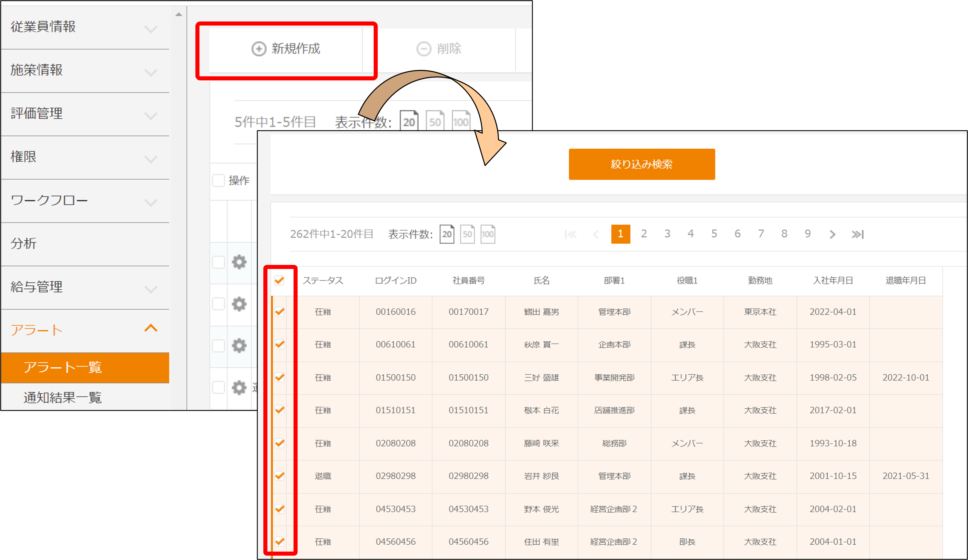Click the 社員番号 column header

(x=469, y=281)
